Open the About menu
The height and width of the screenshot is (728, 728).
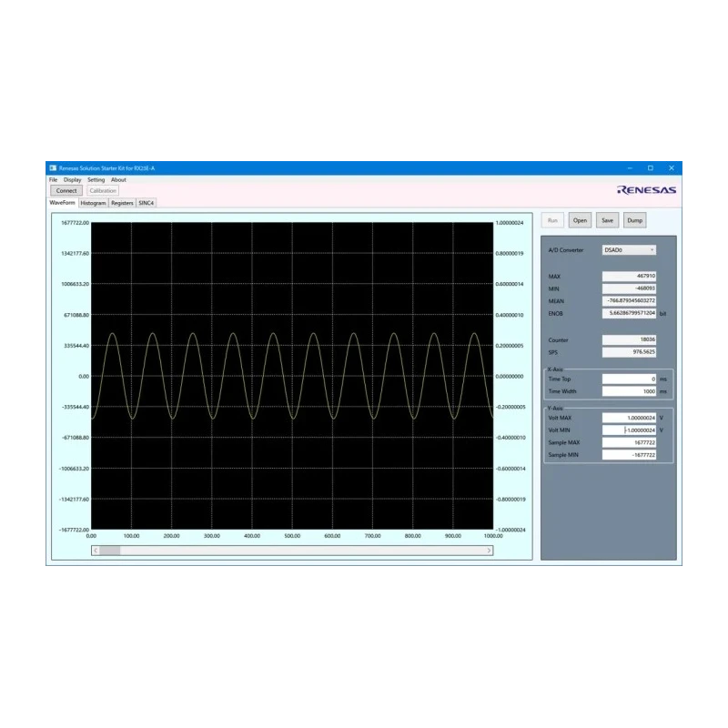pos(118,179)
